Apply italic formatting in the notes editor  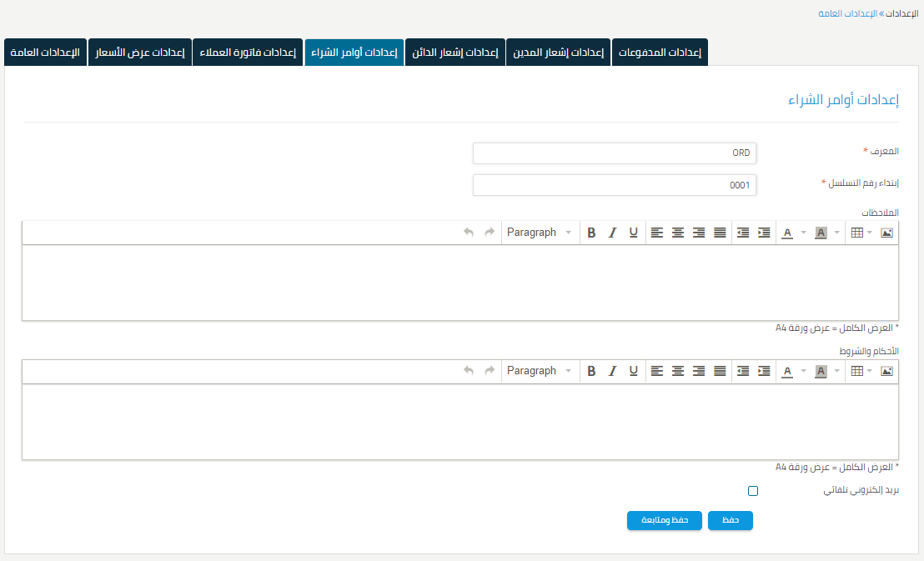[612, 233]
